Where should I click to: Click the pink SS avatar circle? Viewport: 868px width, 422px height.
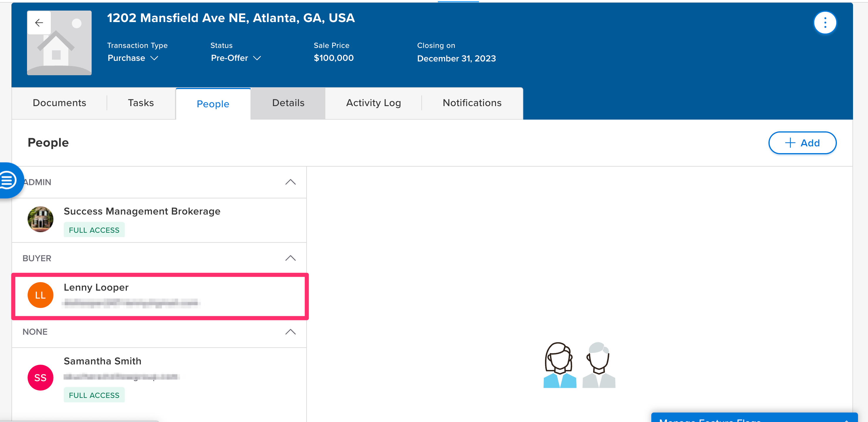[41, 377]
